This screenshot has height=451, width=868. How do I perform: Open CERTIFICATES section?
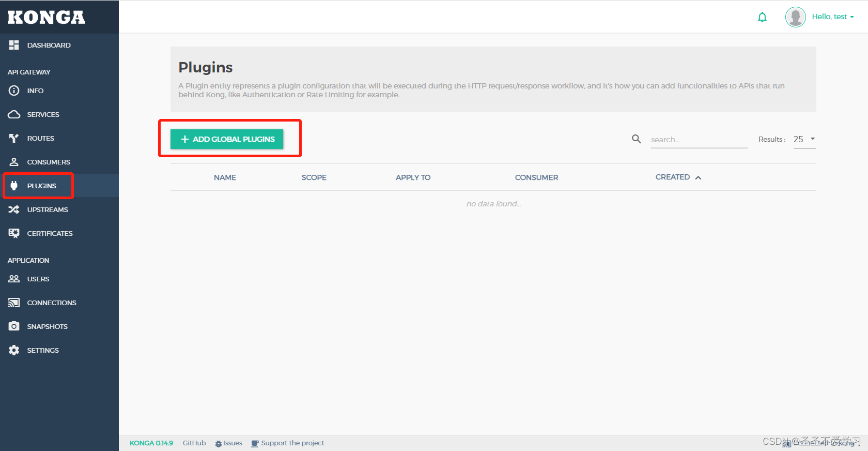click(x=59, y=233)
